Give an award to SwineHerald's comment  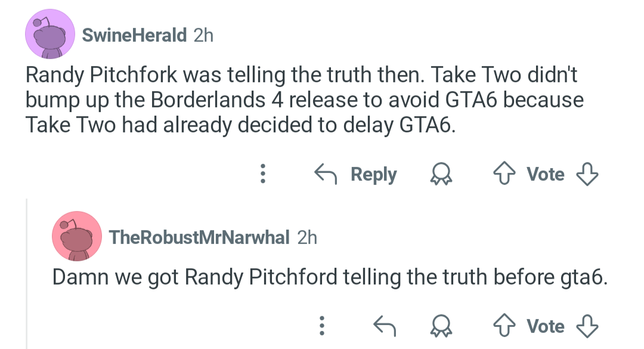[x=441, y=174]
